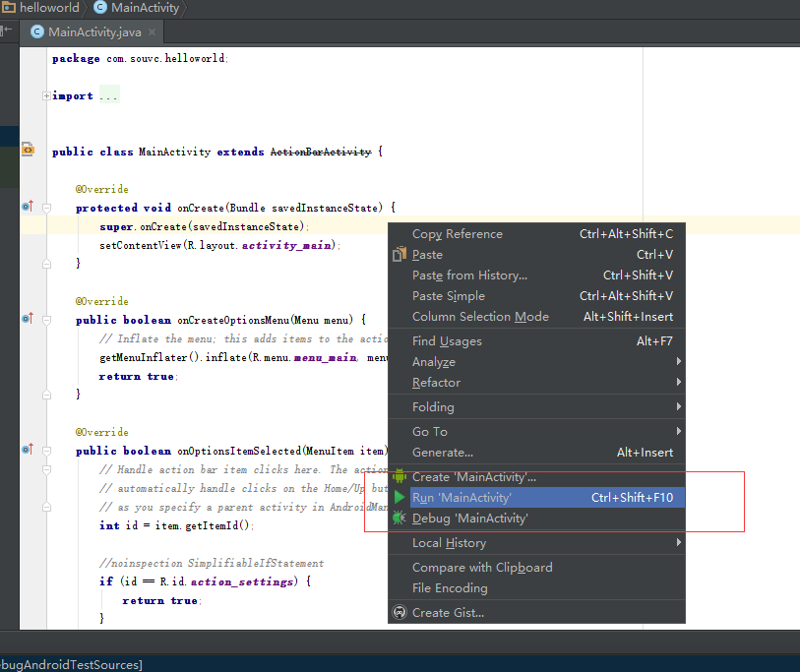Screen dimensions: 800x672
Task: Click the override gutter icon beside onCreate
Action: [x=28, y=207]
